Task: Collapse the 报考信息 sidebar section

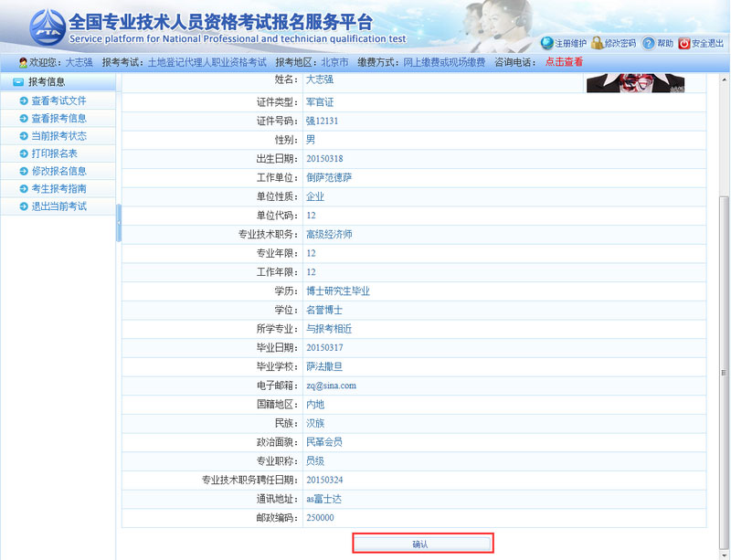Action: click(x=18, y=82)
